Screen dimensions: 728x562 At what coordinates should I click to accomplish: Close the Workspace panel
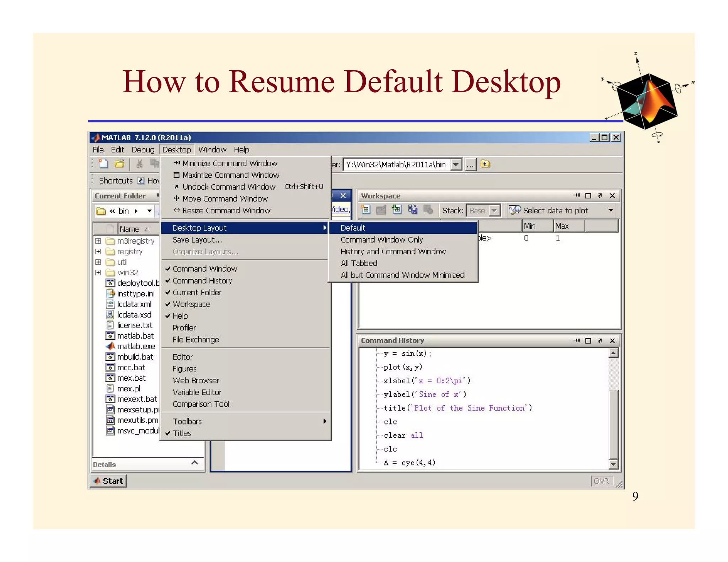(612, 195)
